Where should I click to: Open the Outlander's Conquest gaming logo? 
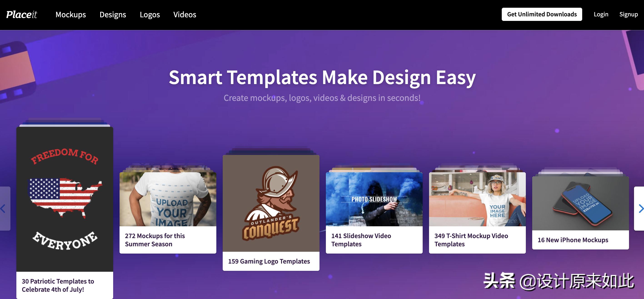click(271, 203)
